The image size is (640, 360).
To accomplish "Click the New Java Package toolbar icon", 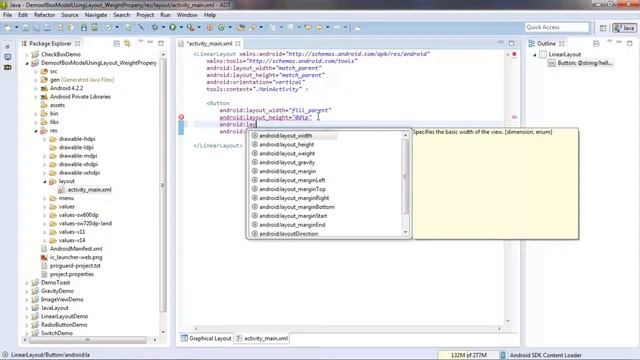I will click(x=210, y=27).
